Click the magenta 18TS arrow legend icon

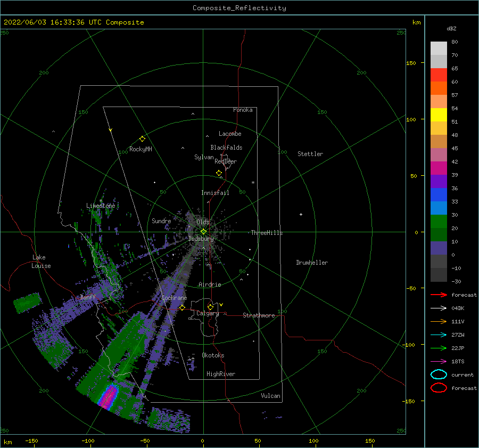click(x=439, y=362)
